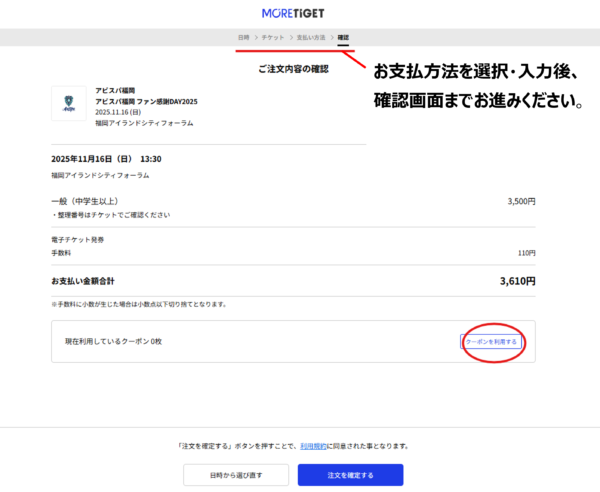Click the chevron between チケット and 支払い方法
The width and height of the screenshot is (600, 492).
point(290,37)
